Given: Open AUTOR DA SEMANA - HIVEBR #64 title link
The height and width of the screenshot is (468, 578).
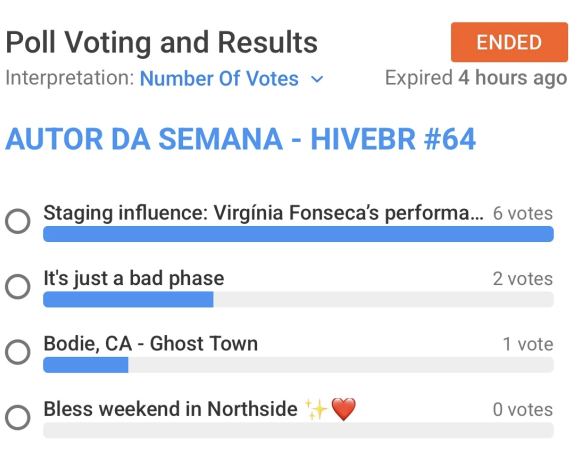Looking at the screenshot, I should 240,139.
